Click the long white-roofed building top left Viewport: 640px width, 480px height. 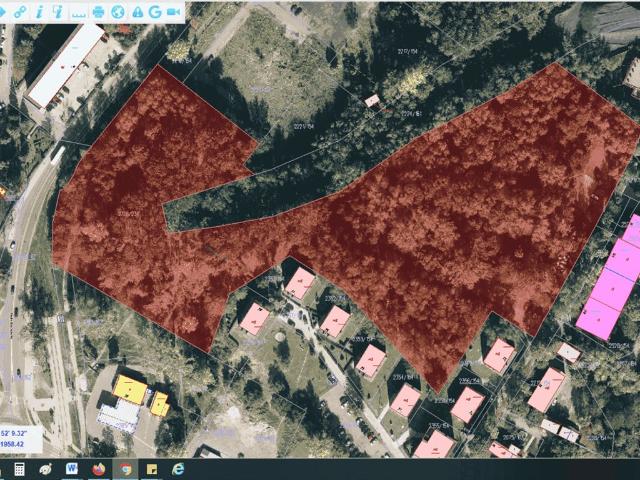click(67, 65)
